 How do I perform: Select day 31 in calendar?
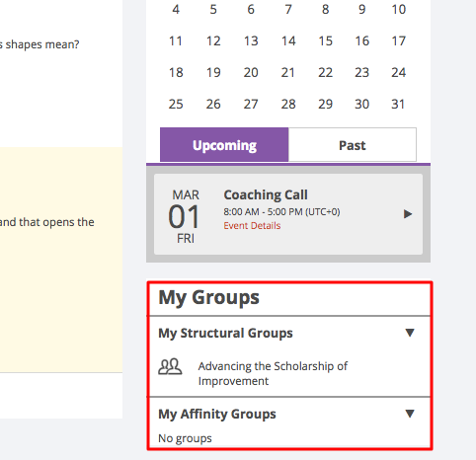click(x=398, y=104)
